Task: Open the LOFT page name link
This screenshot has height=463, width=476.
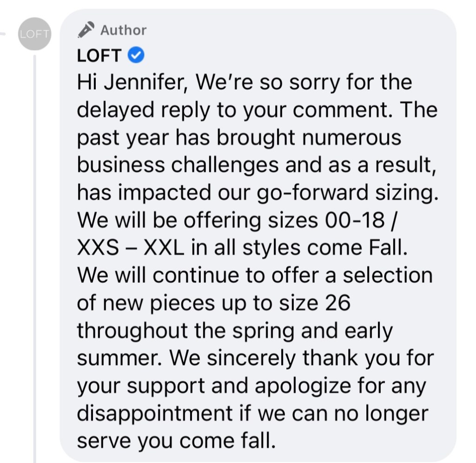Action: click(x=99, y=56)
